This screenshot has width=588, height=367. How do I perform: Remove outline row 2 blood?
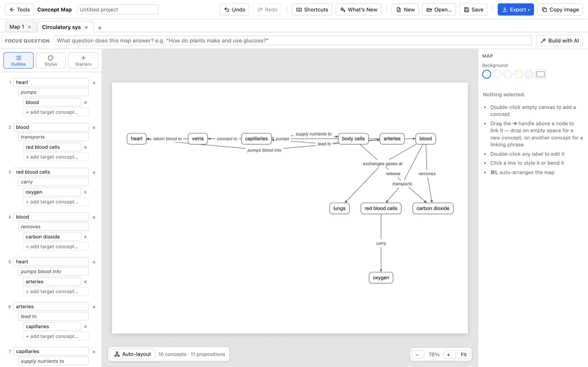click(x=94, y=128)
